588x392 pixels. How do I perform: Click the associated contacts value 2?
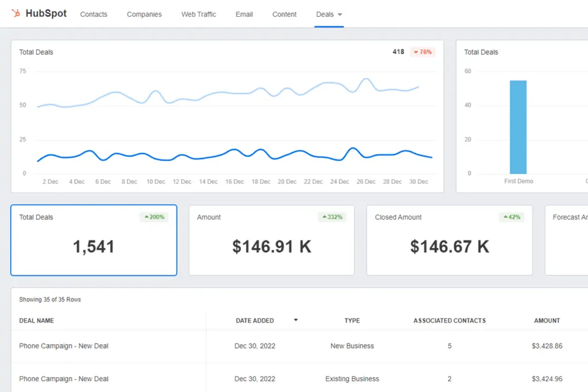pos(450,379)
